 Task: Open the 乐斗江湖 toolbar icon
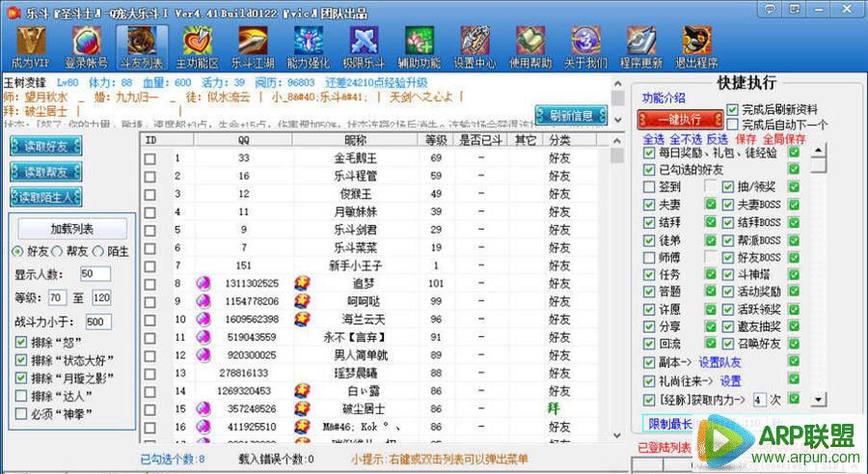click(253, 47)
